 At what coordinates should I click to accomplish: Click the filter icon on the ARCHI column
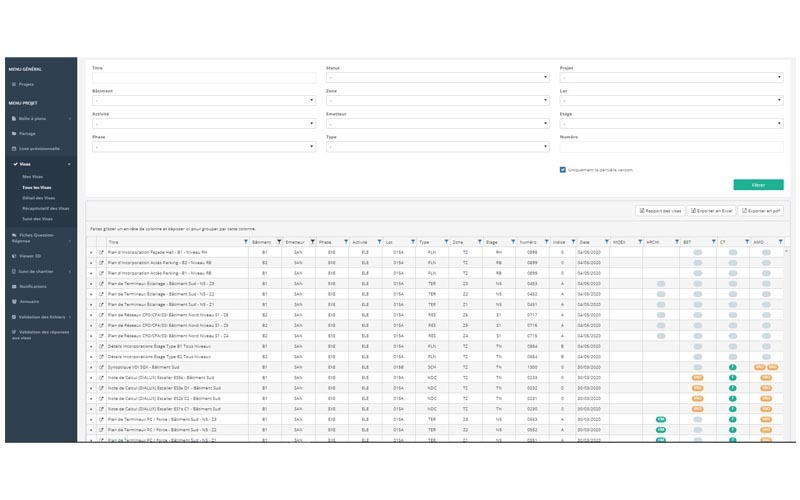(677, 242)
